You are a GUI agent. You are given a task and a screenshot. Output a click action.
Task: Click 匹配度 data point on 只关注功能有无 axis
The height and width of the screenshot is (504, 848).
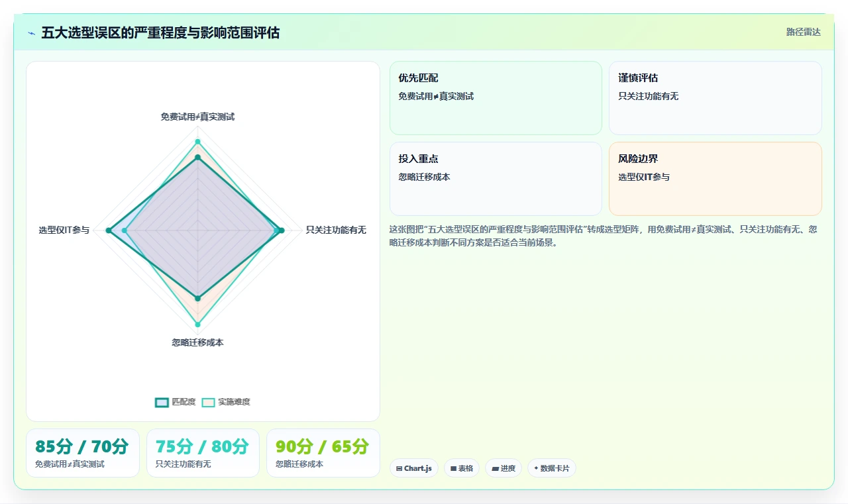coord(282,230)
